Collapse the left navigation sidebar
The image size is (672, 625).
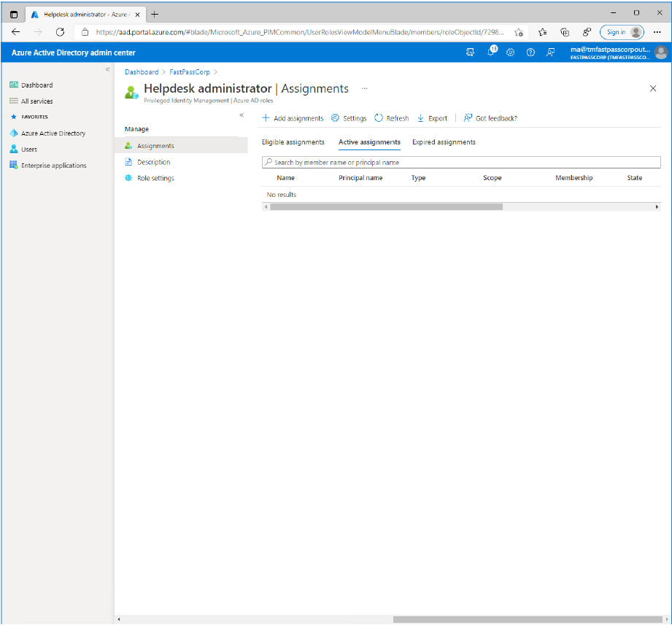click(107, 69)
